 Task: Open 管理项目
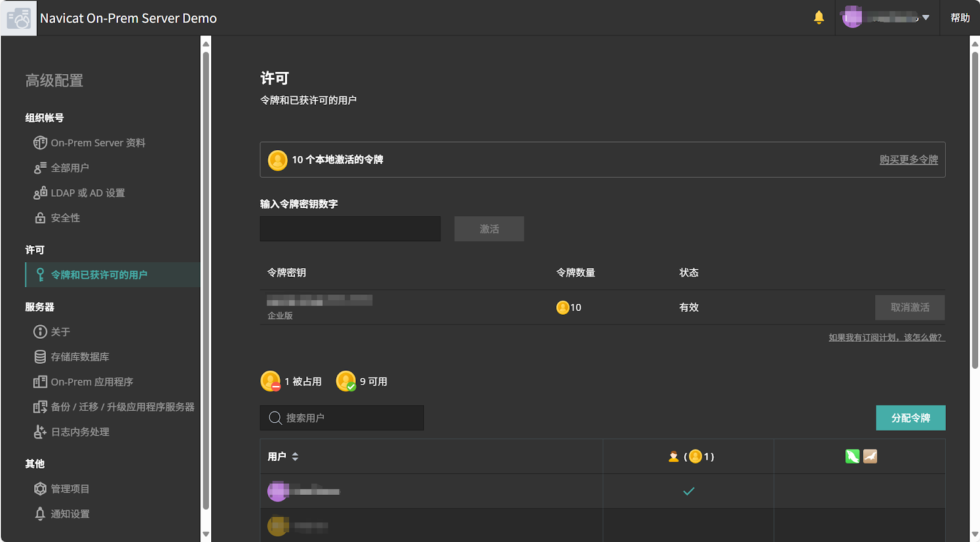point(70,489)
